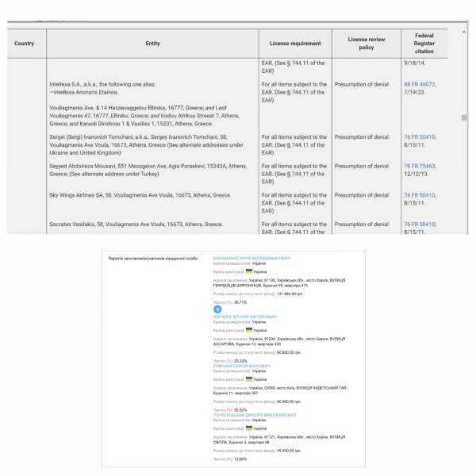Click the blue round icon below Кононенко's share
Image resolution: width=476 pixels, height=476 pixels.
coord(217,309)
